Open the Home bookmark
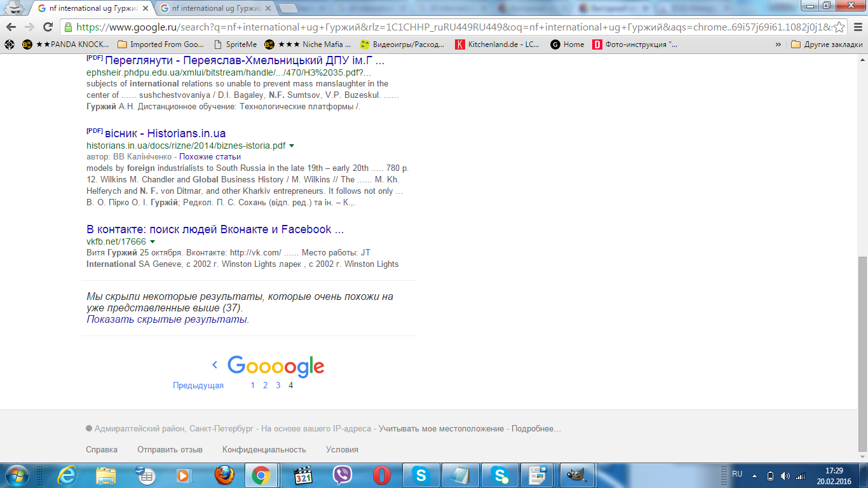 (x=567, y=44)
